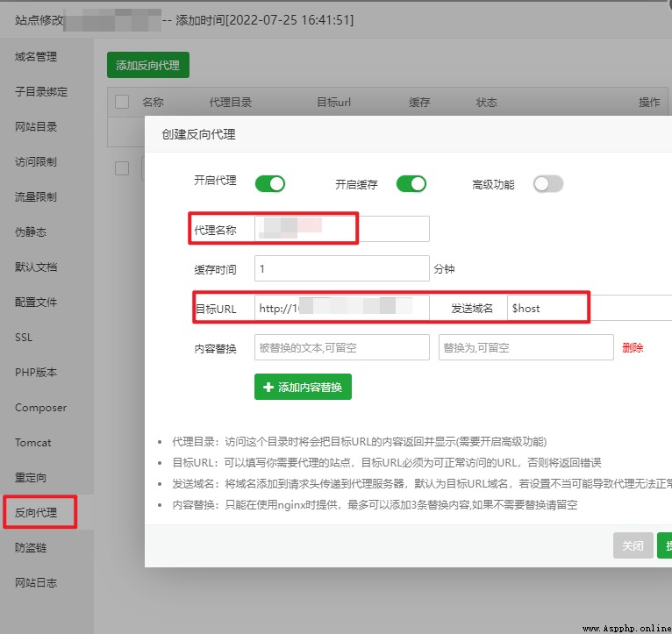Focus the 发送域名 field containing $host
Screen dimensions: 672x634
tap(590, 308)
